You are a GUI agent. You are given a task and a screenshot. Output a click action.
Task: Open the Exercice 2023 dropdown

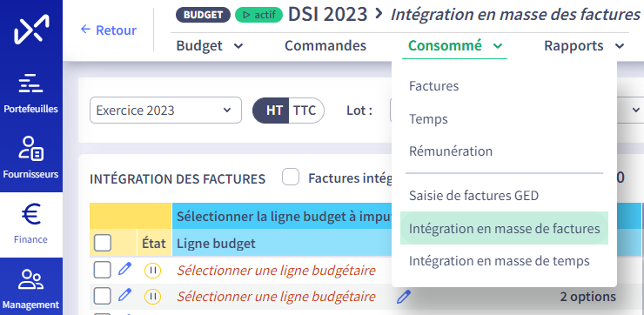coord(165,110)
